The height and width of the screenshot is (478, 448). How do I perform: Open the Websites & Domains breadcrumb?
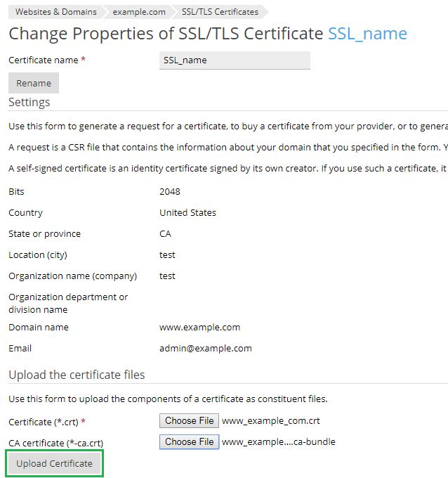[55, 11]
